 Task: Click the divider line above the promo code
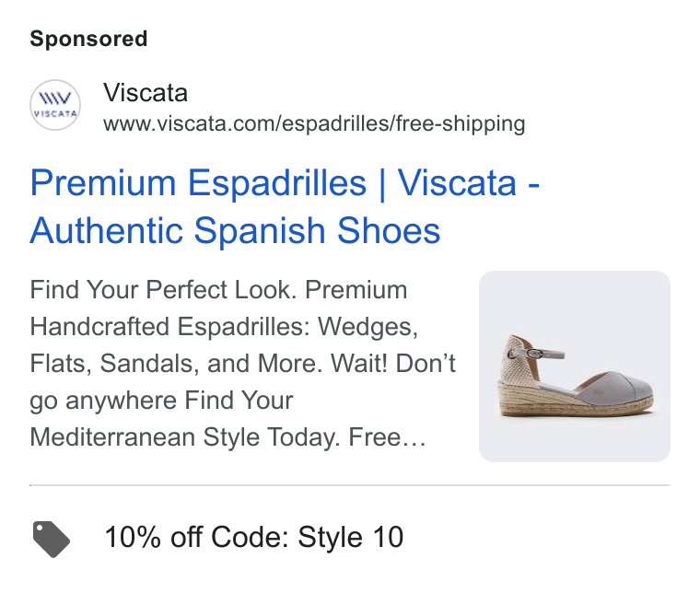(350, 485)
